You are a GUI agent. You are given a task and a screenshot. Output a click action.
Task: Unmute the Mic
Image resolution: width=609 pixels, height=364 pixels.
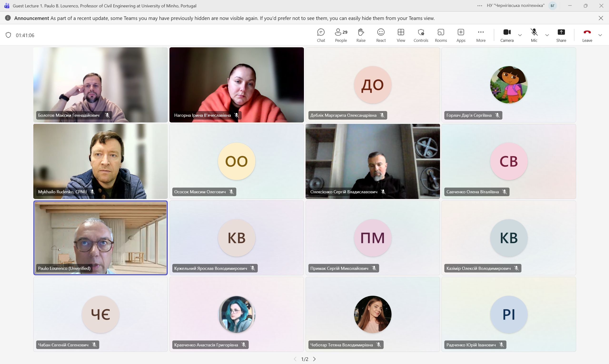point(534,35)
